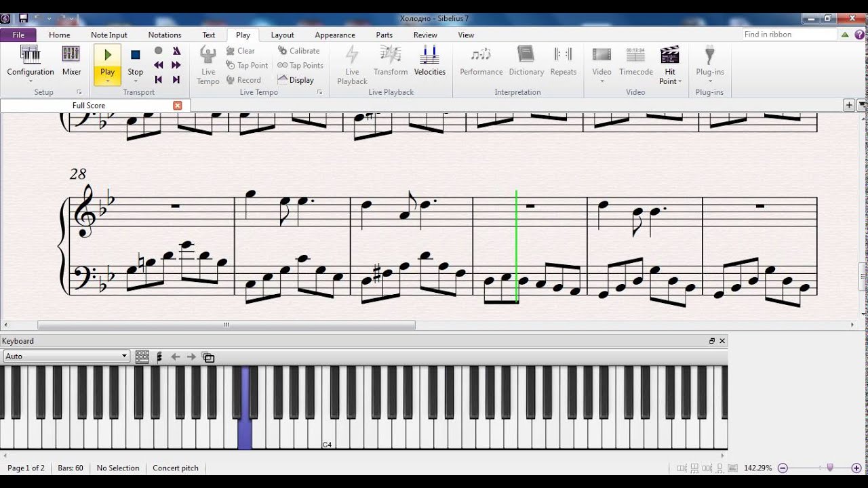Clear the Live Tempo data
The height and width of the screenshot is (488, 868).
240,51
